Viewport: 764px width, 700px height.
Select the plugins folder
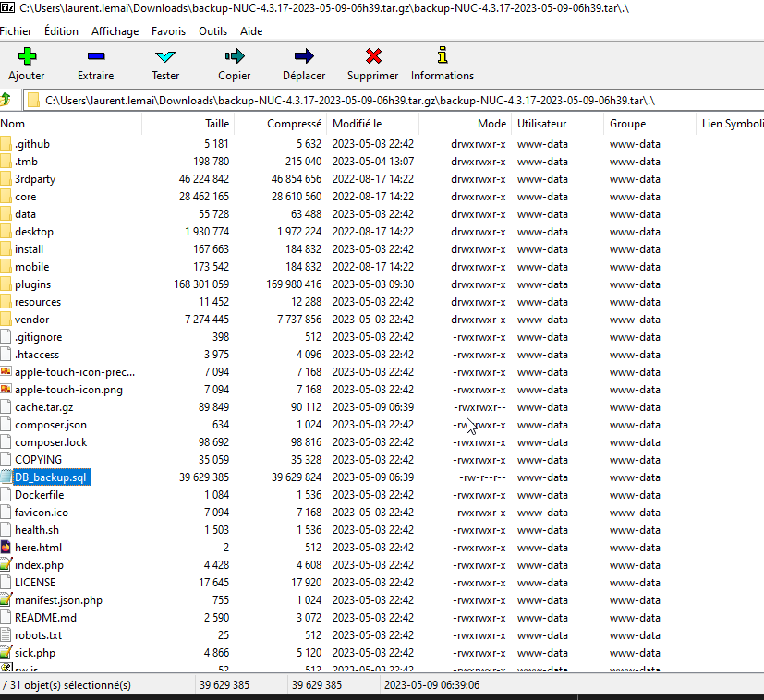coord(32,284)
